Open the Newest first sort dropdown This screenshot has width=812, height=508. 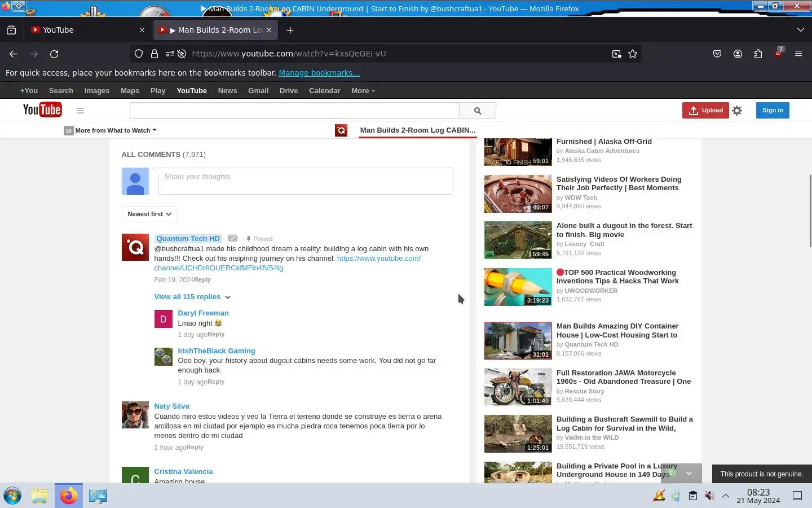[x=149, y=214]
